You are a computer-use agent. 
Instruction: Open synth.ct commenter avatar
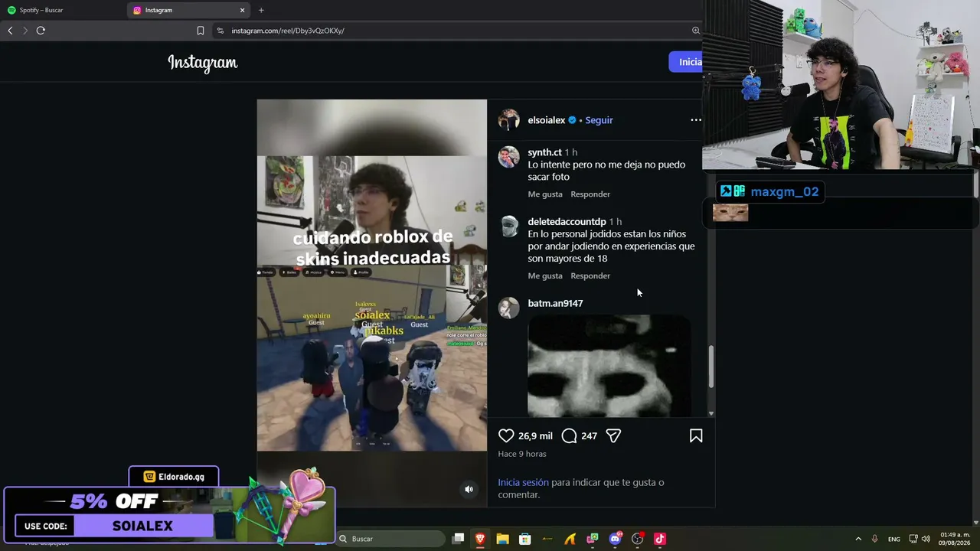509,157
